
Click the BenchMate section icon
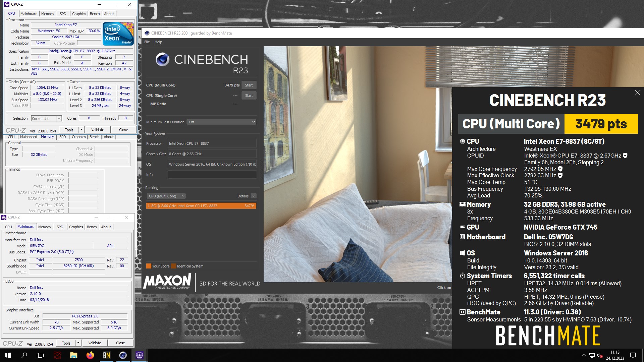[463, 312]
